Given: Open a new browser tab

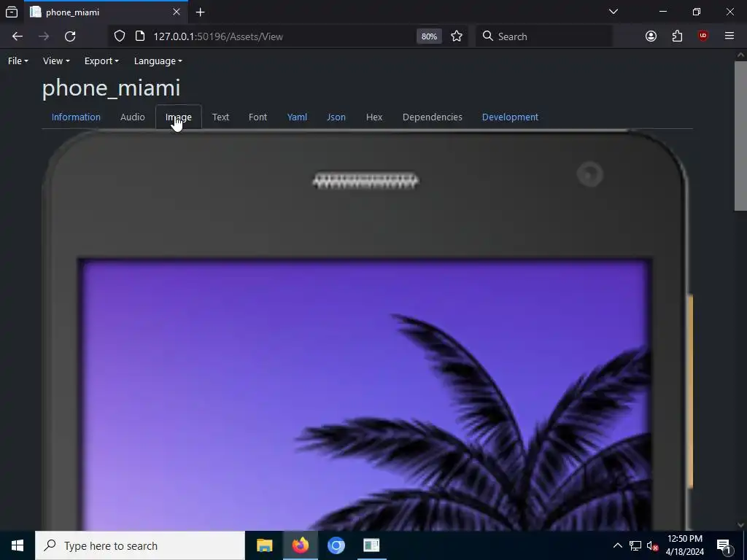Looking at the screenshot, I should coord(201,12).
